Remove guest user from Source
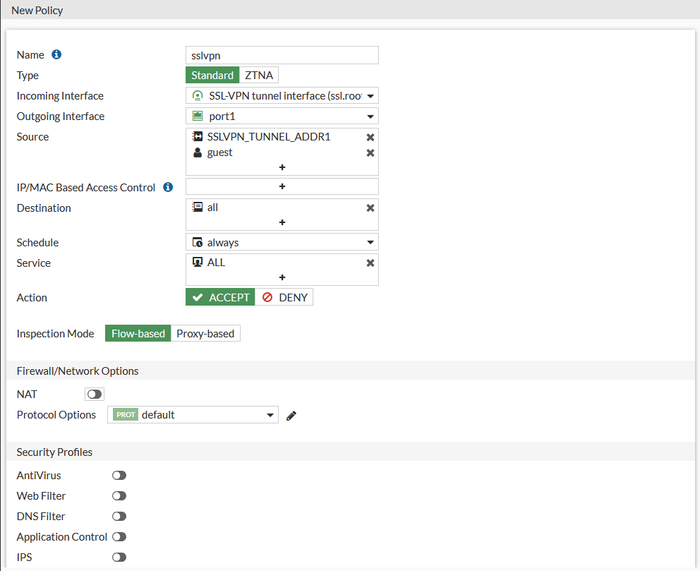Screen dimensions: 700x571 (370, 153)
